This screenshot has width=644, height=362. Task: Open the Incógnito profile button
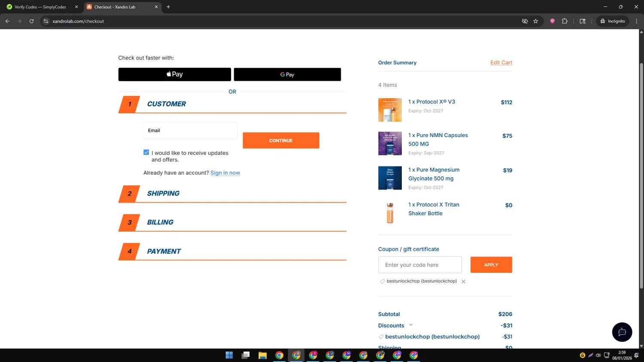pos(613,21)
